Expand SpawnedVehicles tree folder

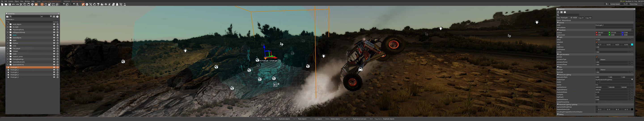(x=8, y=65)
